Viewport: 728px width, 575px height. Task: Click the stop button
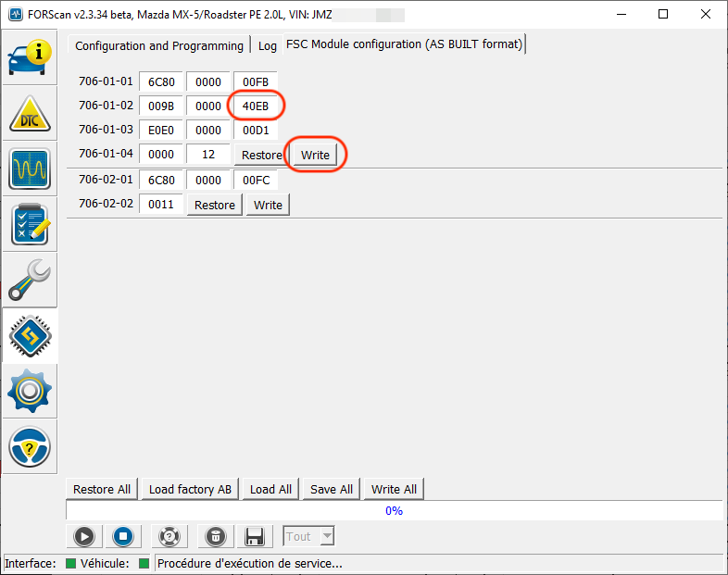(123, 536)
